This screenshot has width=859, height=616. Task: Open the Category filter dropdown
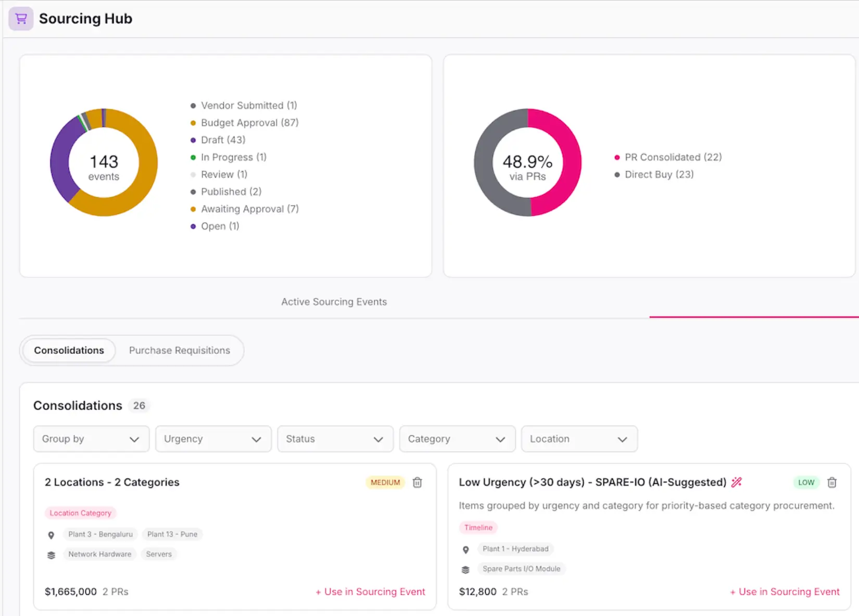point(457,439)
